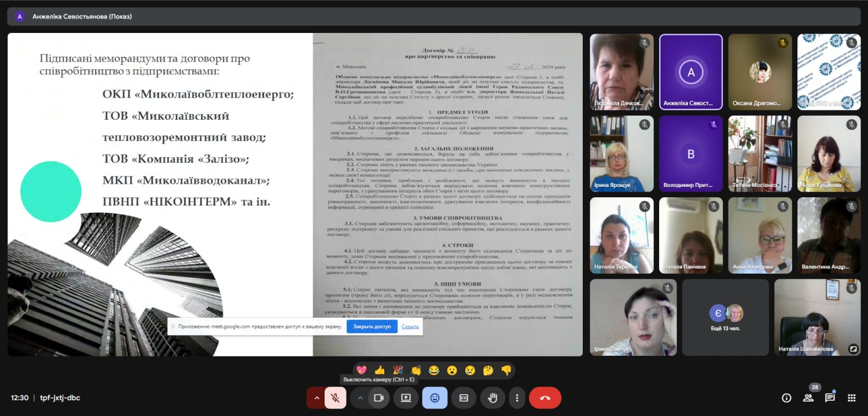Click the meeting code "tpf-jxtj-dbc"
The height and width of the screenshot is (416, 868).
click(60, 398)
